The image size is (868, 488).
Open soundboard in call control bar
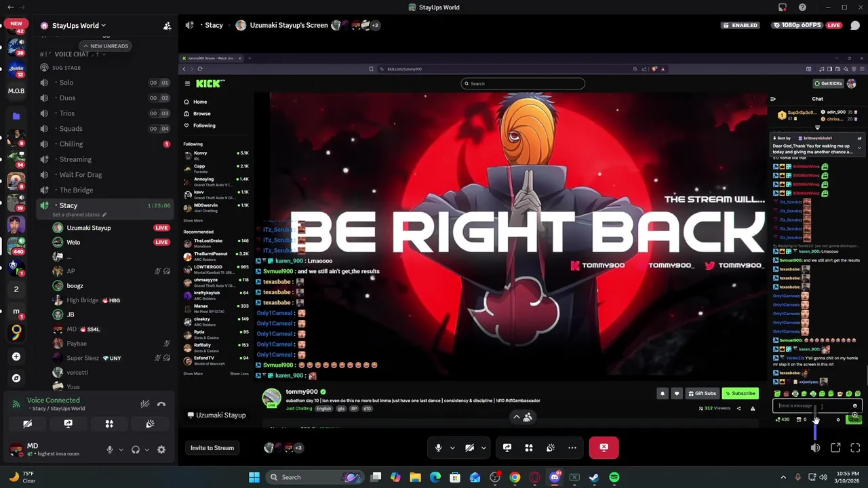(x=551, y=447)
